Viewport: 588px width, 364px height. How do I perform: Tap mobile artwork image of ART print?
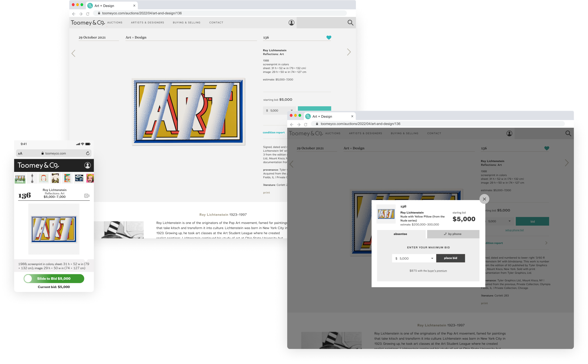[x=54, y=229]
